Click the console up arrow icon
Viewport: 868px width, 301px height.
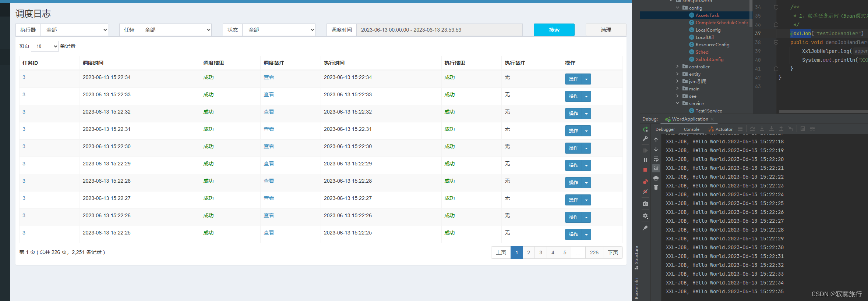(656, 140)
